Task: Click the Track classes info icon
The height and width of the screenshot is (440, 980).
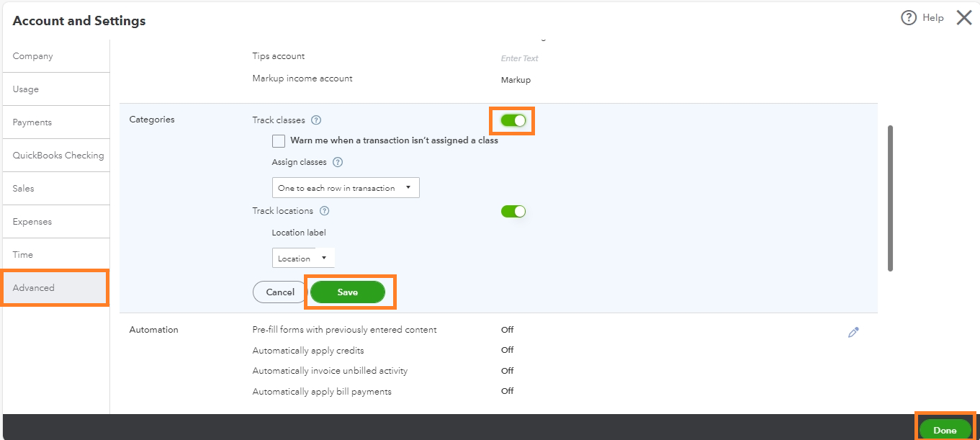Action: pyautogui.click(x=316, y=120)
